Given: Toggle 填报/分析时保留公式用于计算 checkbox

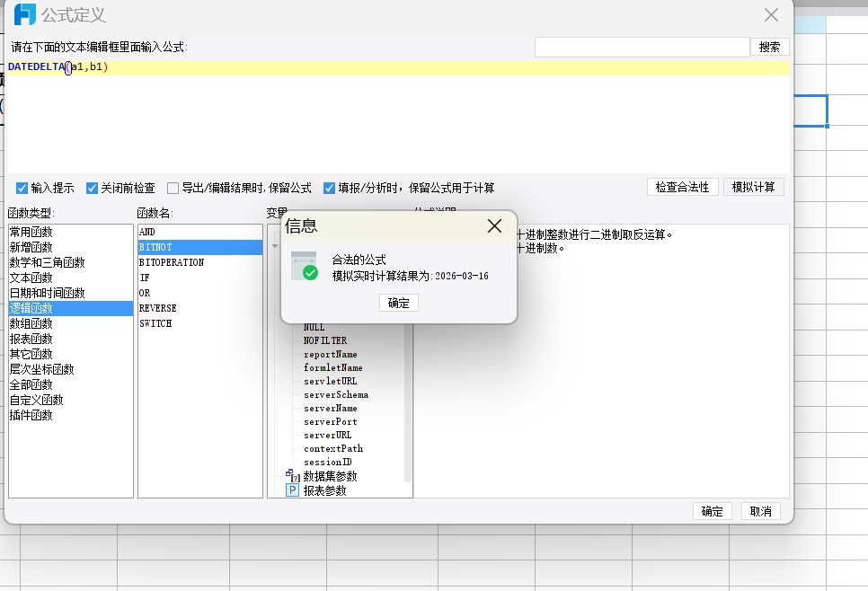Looking at the screenshot, I should pos(329,188).
